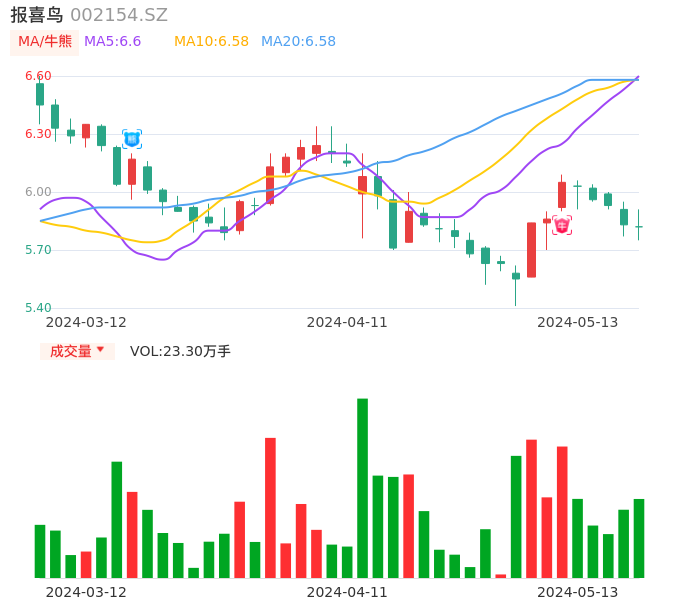Click the last volume bar on the right
The width and height of the screenshot is (686, 606).
639,538
